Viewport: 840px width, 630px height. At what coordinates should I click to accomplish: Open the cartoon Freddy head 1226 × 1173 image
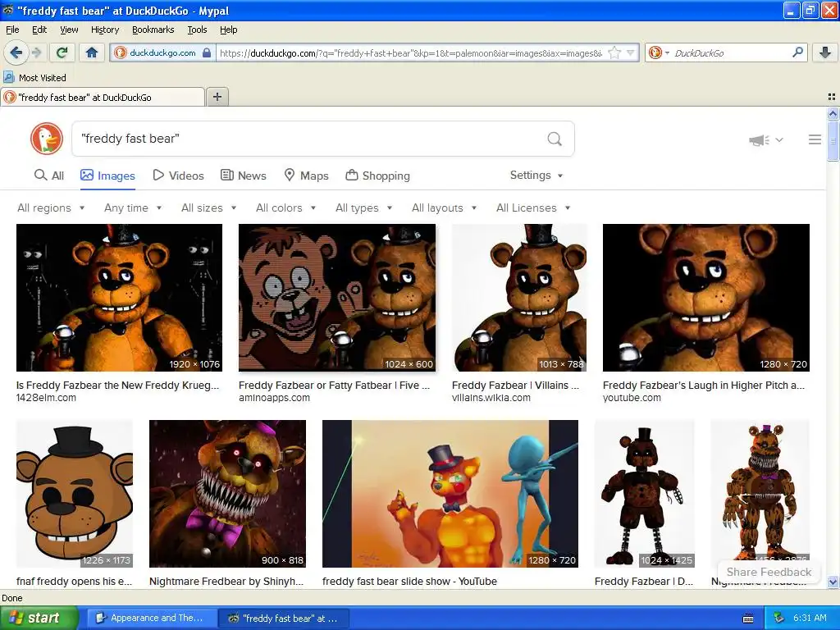pos(75,493)
